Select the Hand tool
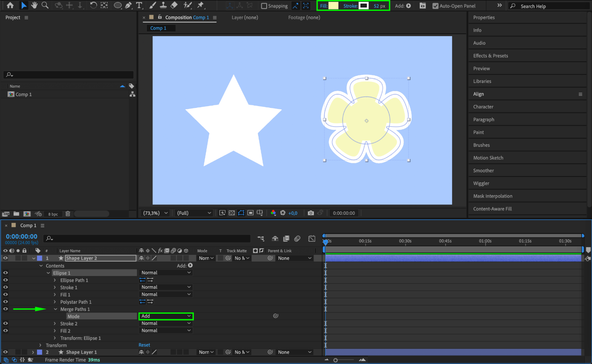 pyautogui.click(x=34, y=5)
